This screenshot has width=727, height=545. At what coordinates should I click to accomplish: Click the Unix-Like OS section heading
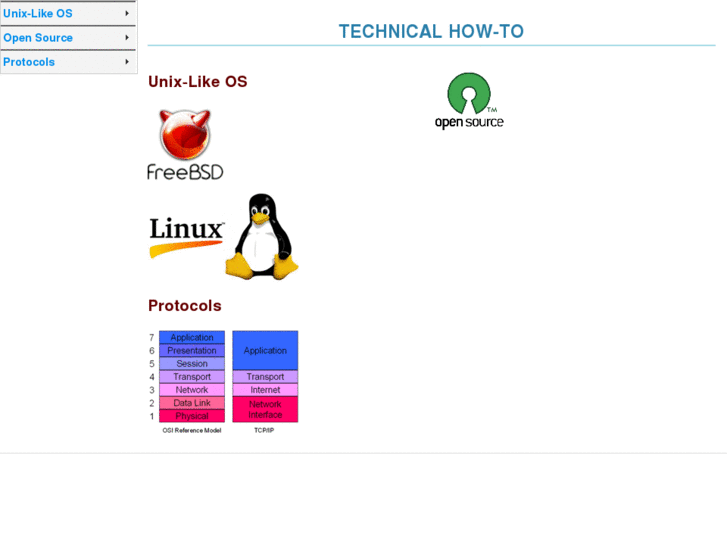[x=198, y=82]
